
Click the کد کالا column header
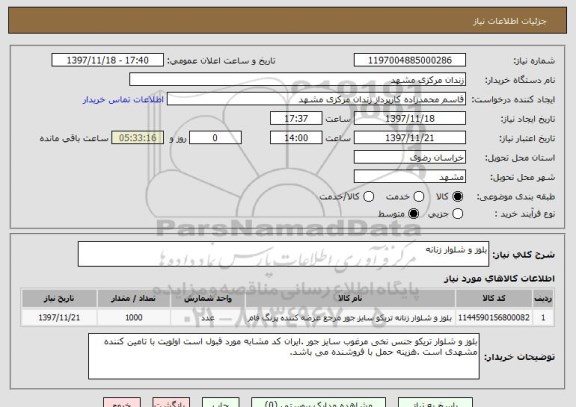[494, 298]
